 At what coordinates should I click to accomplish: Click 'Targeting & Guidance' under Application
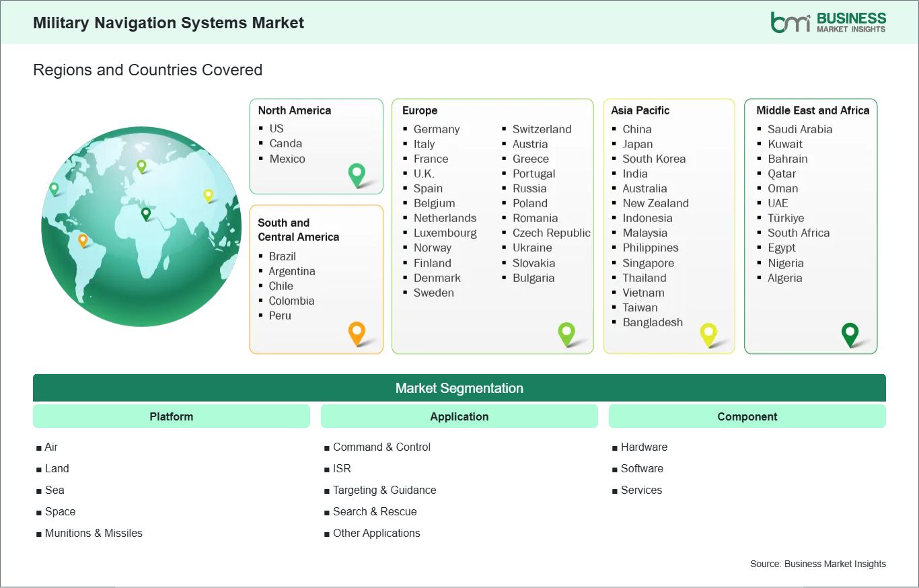(384, 490)
